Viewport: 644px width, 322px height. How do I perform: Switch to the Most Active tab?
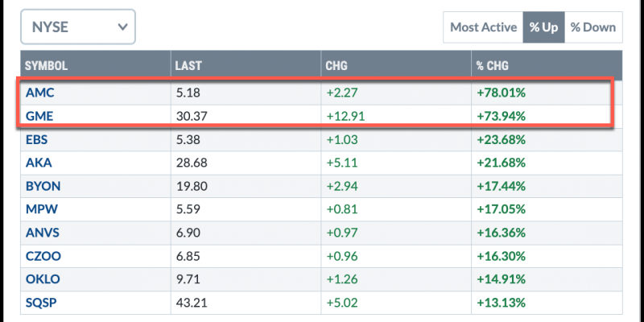tap(483, 27)
